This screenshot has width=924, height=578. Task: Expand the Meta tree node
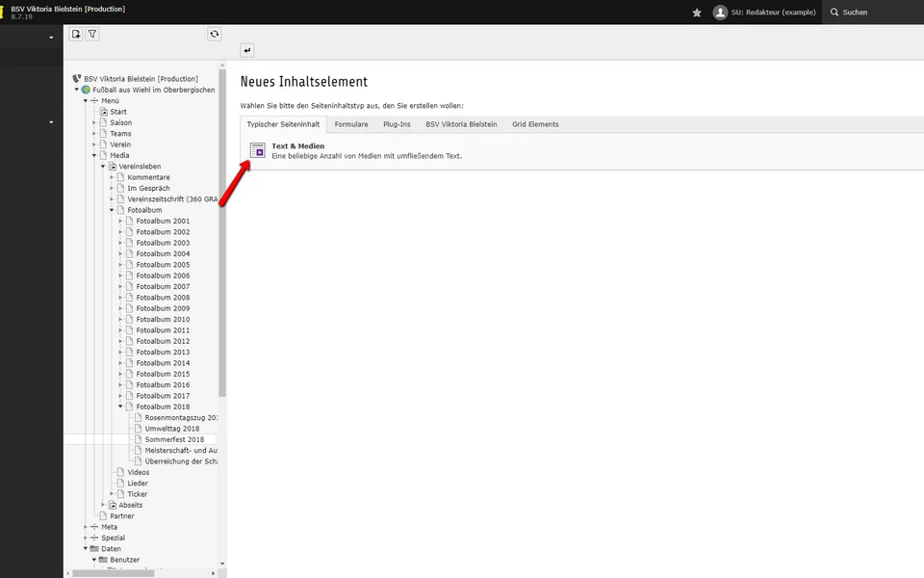[x=86, y=527]
